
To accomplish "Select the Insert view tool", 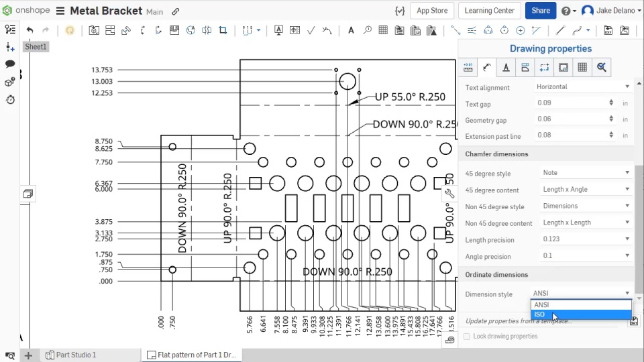I will (94, 30).
